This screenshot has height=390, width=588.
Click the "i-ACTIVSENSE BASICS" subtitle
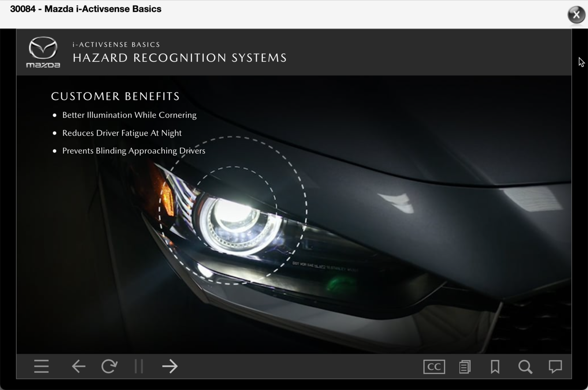116,45
